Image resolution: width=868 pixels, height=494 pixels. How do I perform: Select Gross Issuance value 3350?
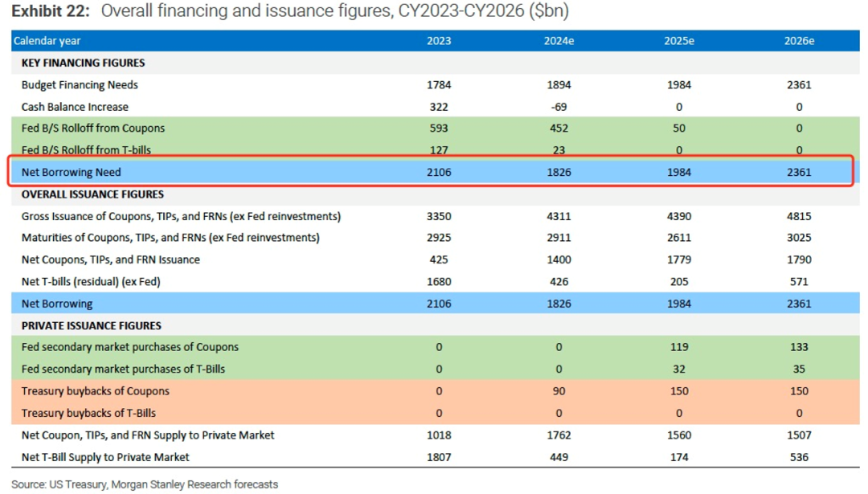[439, 216]
